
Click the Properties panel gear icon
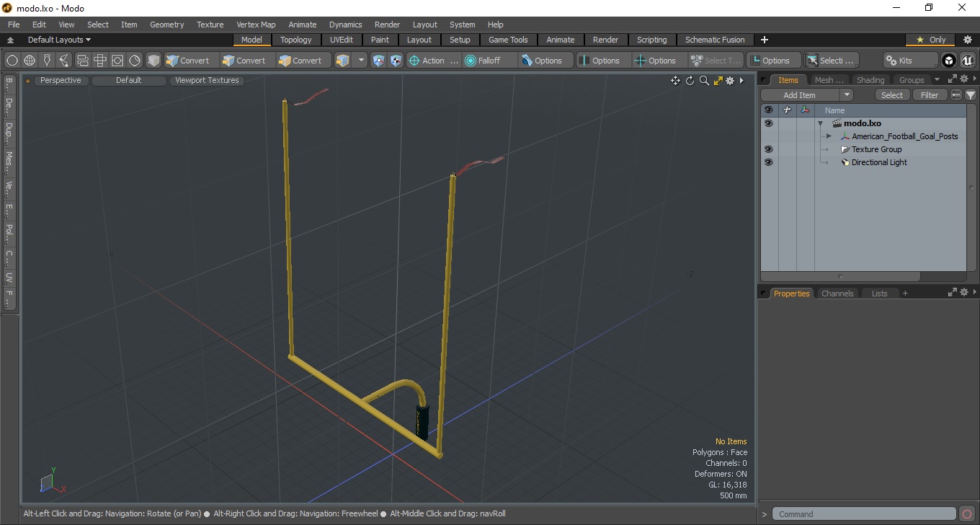(963, 293)
